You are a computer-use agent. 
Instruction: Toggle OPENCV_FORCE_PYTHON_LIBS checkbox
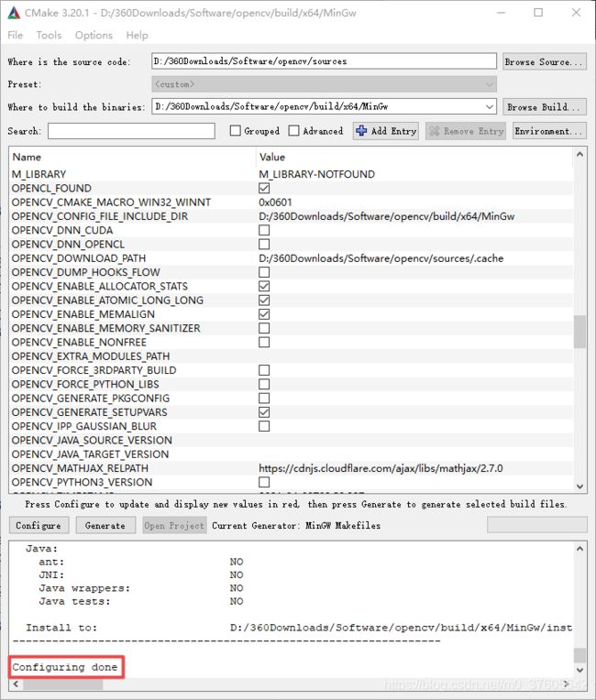point(264,384)
